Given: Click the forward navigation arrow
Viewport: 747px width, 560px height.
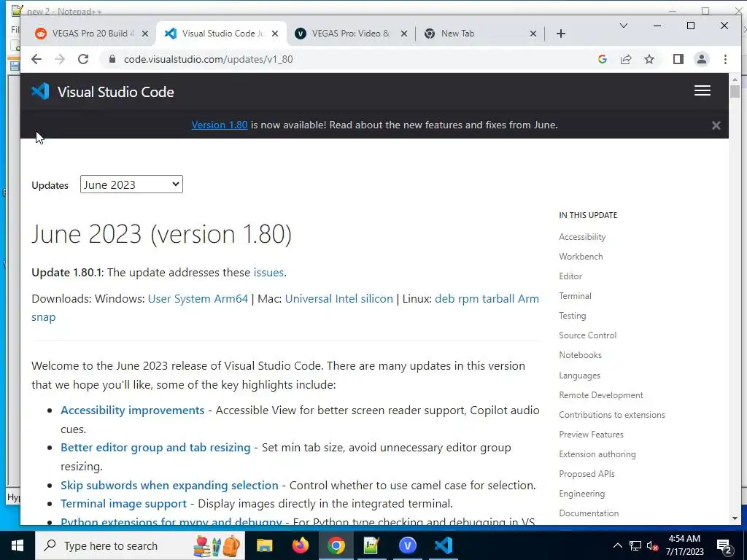Looking at the screenshot, I should [60, 59].
